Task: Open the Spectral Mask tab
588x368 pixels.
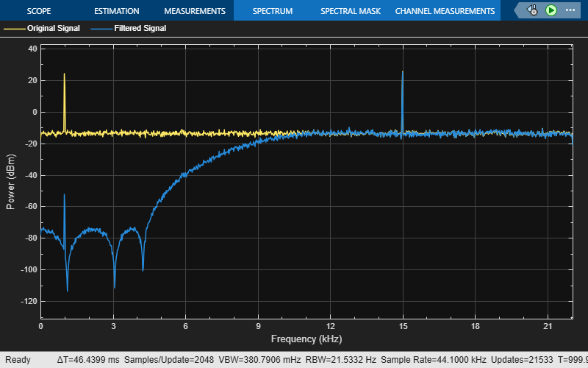Action: [350, 11]
